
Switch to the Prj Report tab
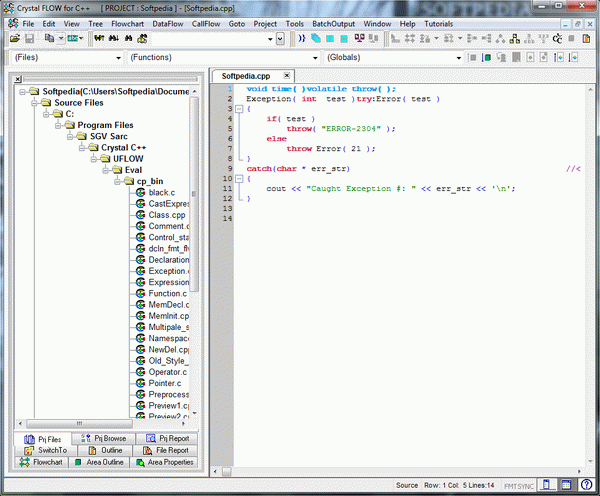coord(167,438)
